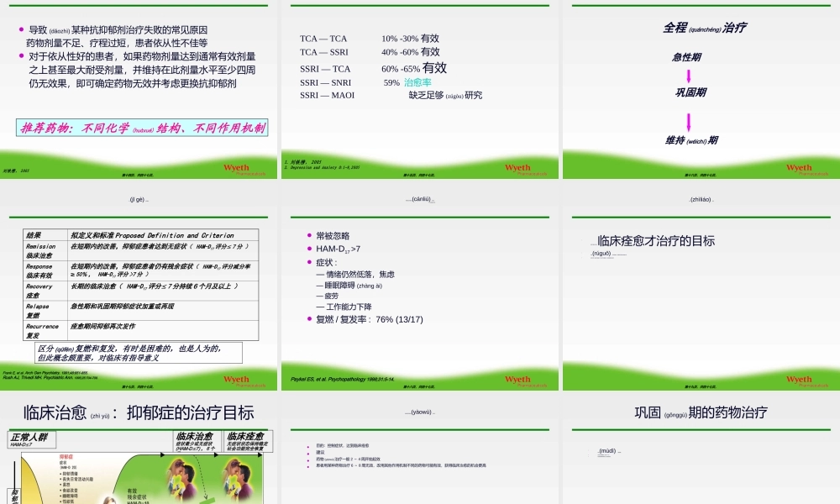Click the Wyeth logo on the TCA comparison slide
This screenshot has height=504, width=840.
pos(517,168)
